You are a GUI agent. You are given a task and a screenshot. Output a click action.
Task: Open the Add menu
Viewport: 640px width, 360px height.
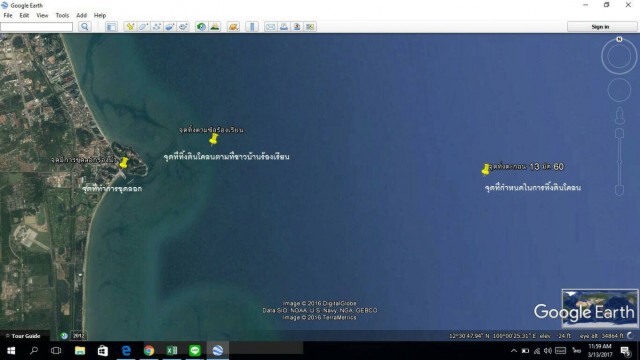click(x=81, y=15)
